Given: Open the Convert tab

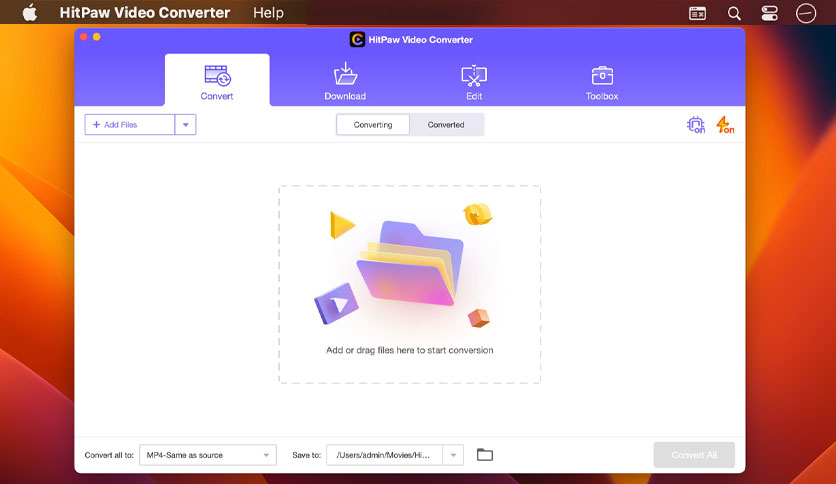Looking at the screenshot, I should [217, 81].
